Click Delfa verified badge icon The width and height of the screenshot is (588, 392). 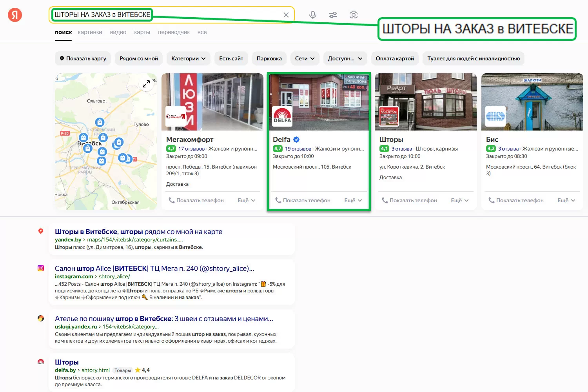tap(296, 140)
